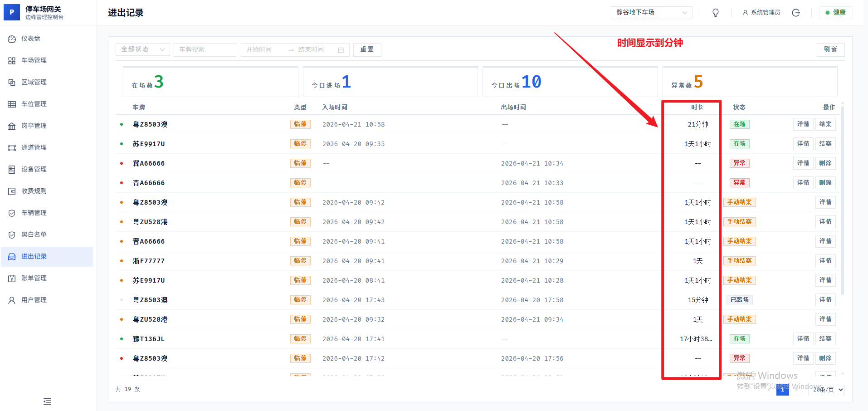
Task: Collapse sidebar using bottom menu fold icon
Action: tap(47, 401)
